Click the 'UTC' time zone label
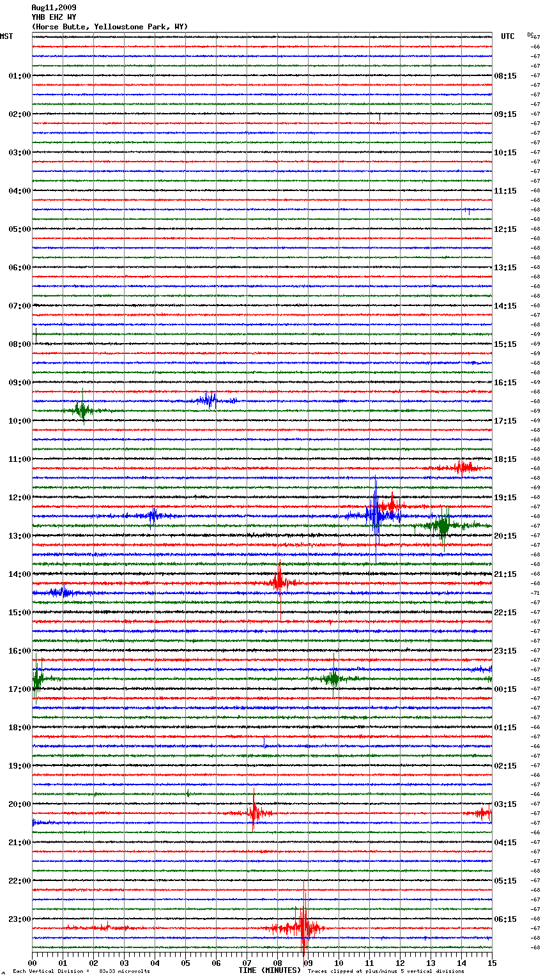This screenshot has width=543, height=980. (508, 36)
